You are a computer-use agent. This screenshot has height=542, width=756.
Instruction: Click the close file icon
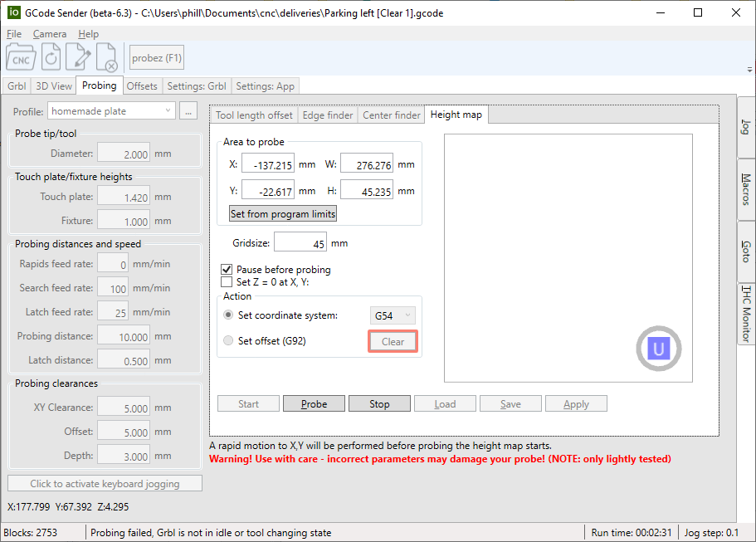(x=107, y=58)
